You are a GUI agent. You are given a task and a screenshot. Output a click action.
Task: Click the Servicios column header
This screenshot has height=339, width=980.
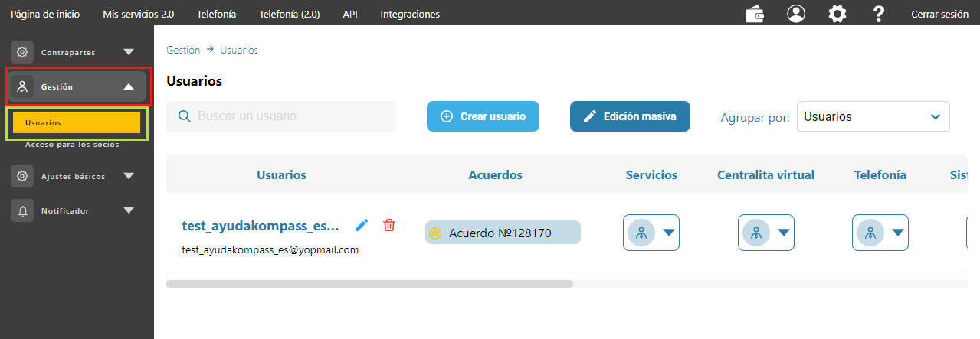(x=651, y=174)
